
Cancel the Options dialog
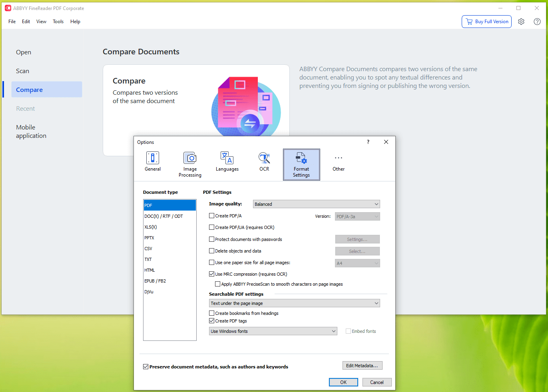tap(377, 382)
